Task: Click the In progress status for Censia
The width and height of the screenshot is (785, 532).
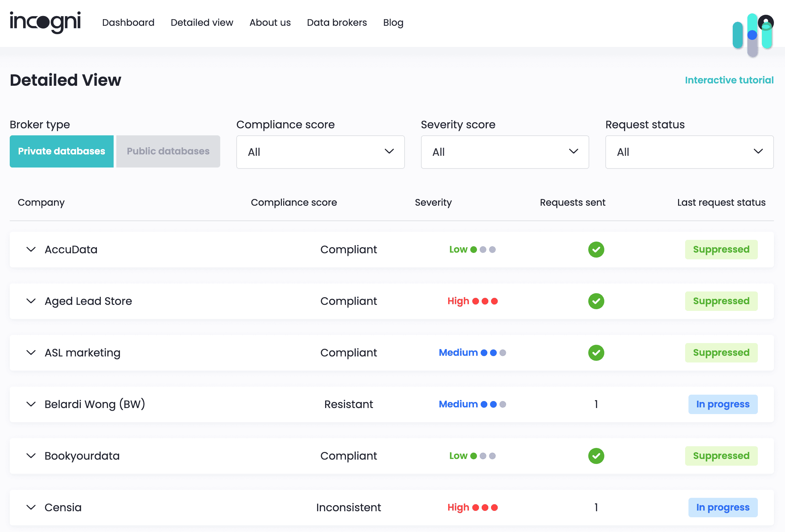Action: [723, 507]
